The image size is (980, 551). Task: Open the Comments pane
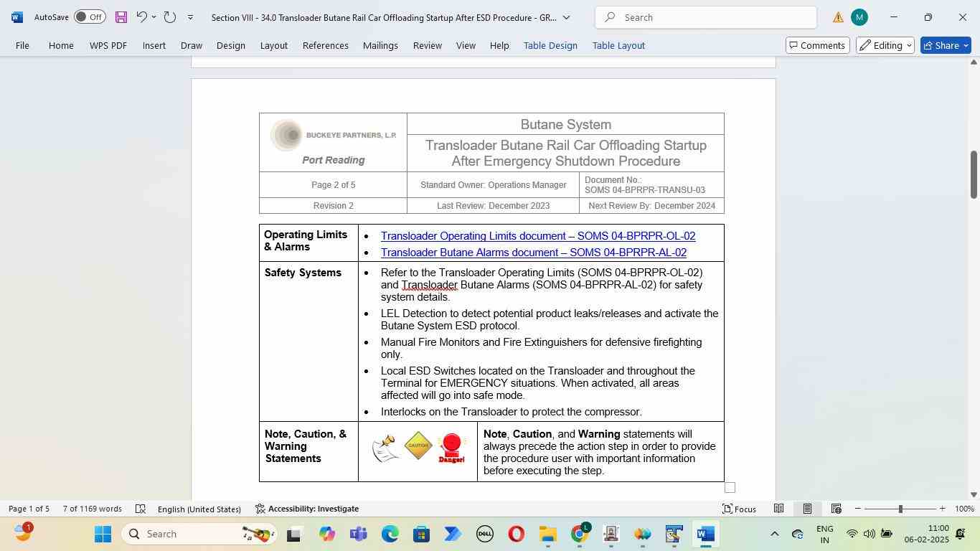point(817,45)
